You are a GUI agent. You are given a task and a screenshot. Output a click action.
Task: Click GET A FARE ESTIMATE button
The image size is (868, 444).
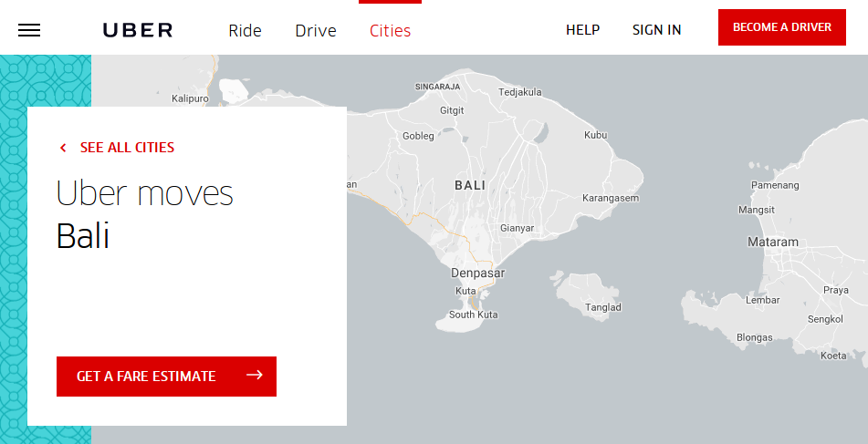(166, 377)
